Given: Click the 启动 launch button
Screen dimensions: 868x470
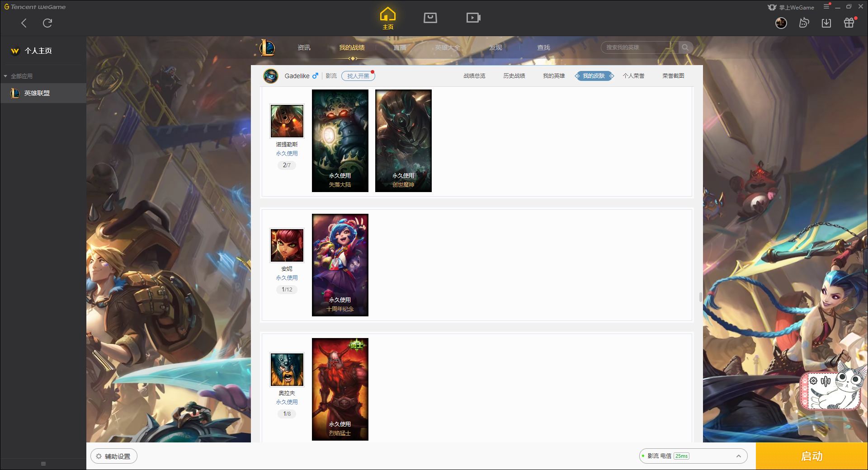Looking at the screenshot, I should tap(812, 456).
